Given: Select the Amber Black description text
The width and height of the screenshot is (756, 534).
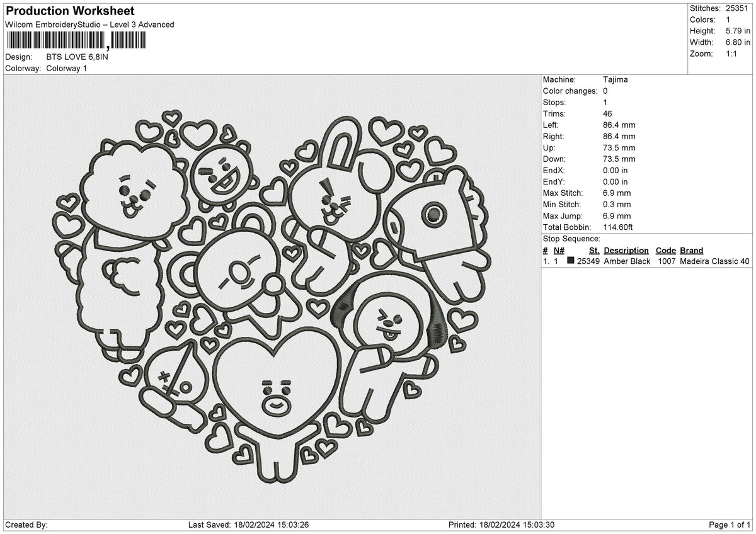Looking at the screenshot, I should click(x=627, y=261).
